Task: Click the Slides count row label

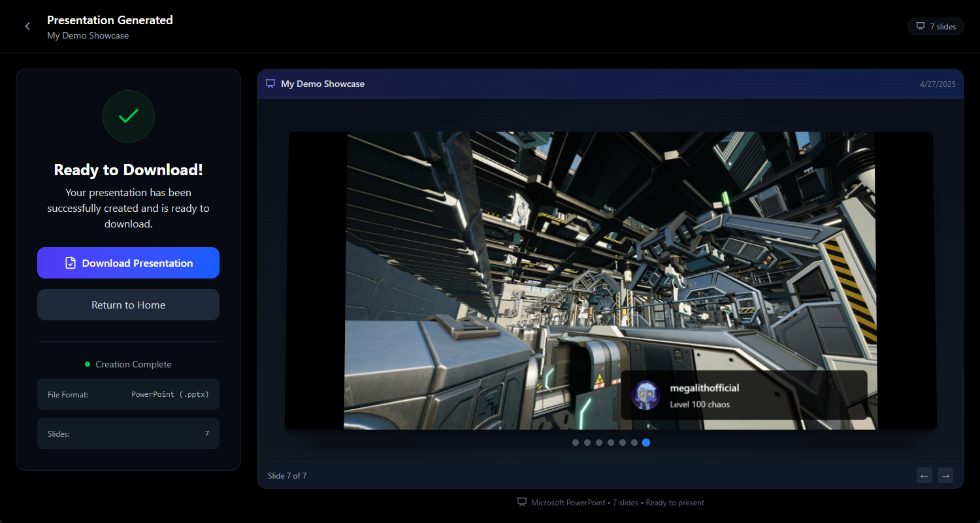Action: click(59, 434)
